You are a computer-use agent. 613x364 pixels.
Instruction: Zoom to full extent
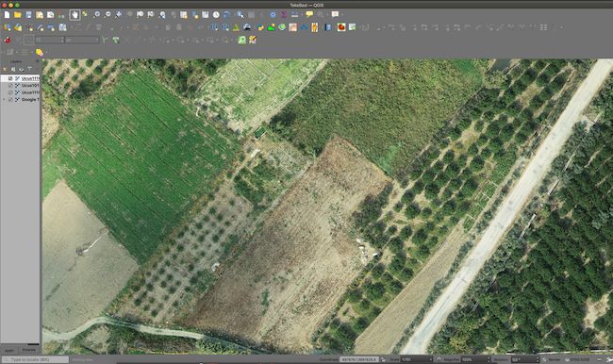[x=118, y=15]
